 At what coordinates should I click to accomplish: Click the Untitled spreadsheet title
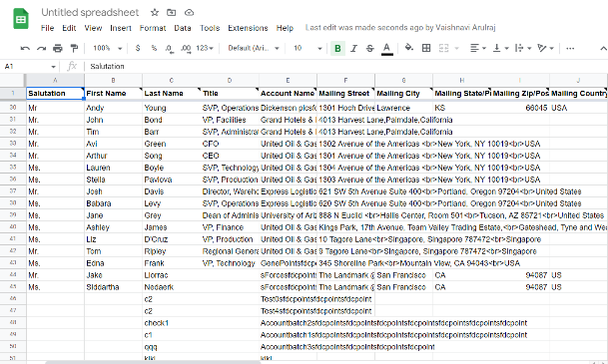point(90,12)
